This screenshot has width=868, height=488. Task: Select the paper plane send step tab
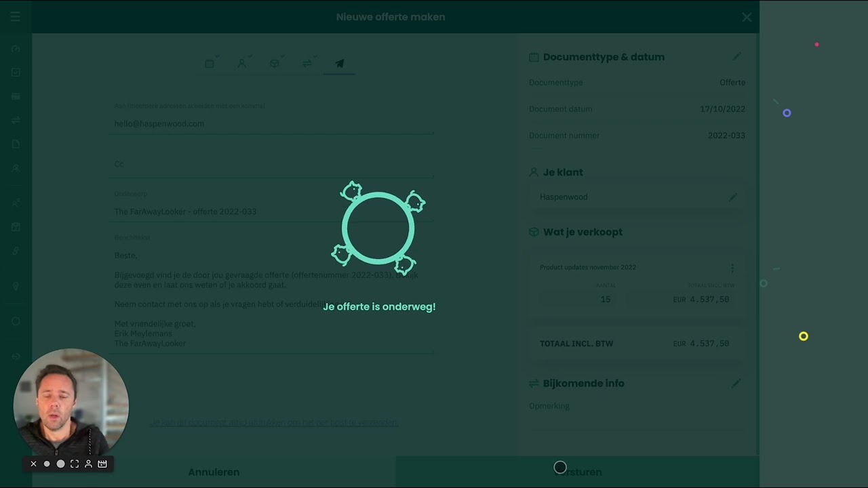tap(340, 64)
